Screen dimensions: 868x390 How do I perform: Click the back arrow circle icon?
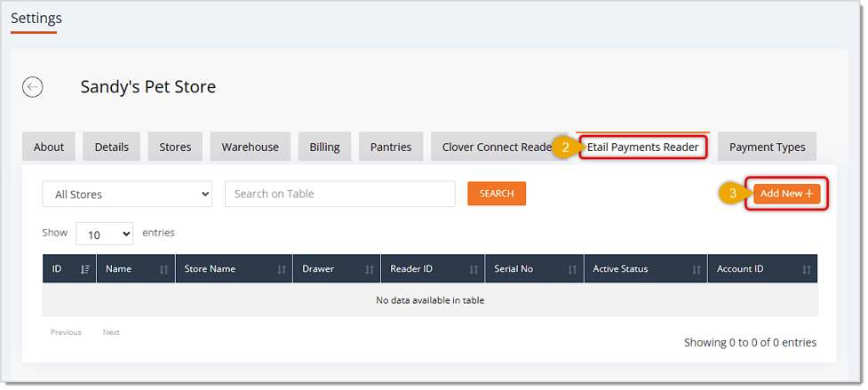33,87
